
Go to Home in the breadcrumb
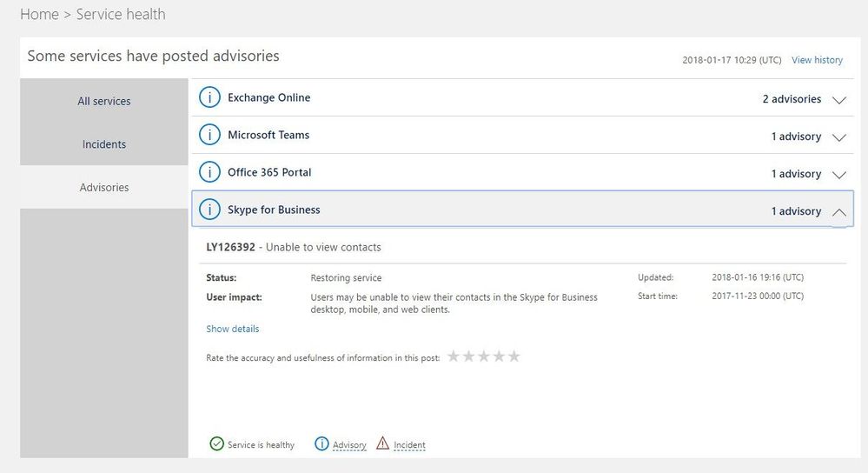pyautogui.click(x=39, y=15)
